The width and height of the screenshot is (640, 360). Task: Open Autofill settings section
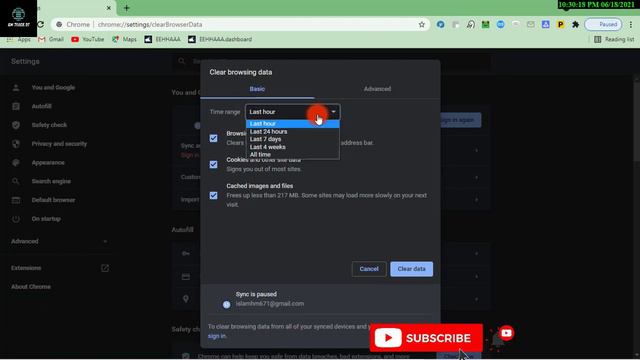click(x=42, y=107)
